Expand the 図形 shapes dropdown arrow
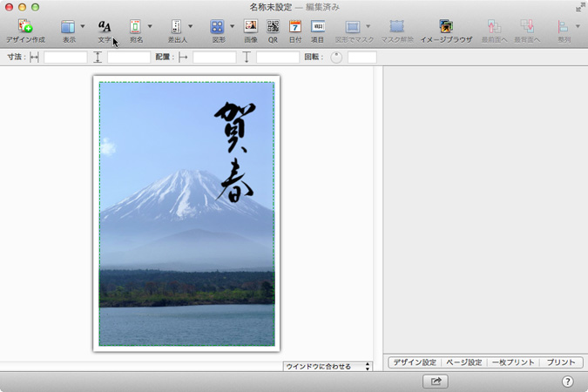 point(232,27)
